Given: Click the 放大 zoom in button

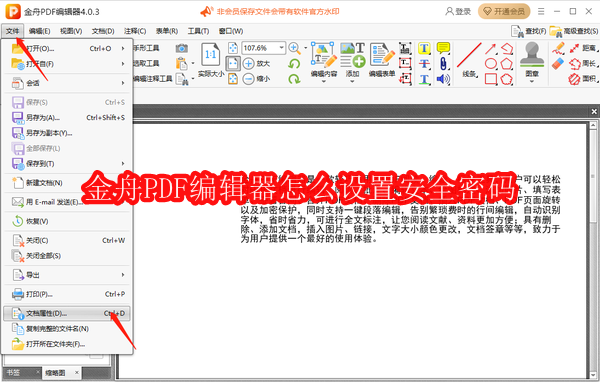Looking at the screenshot, I should point(256,64).
